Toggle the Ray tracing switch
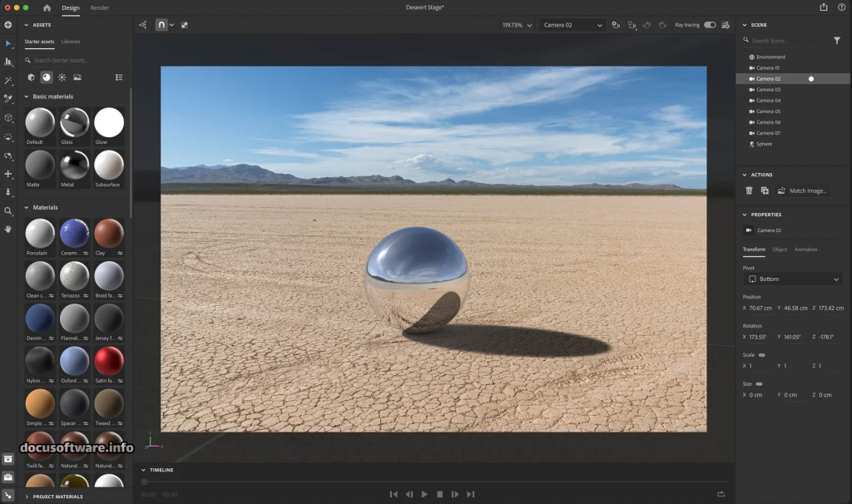The image size is (852, 504). tap(709, 25)
